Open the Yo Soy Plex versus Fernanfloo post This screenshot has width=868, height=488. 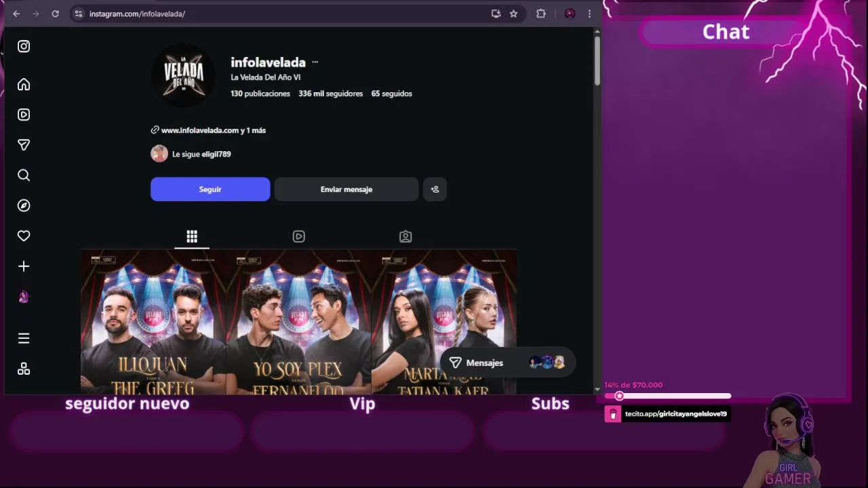pyautogui.click(x=298, y=323)
